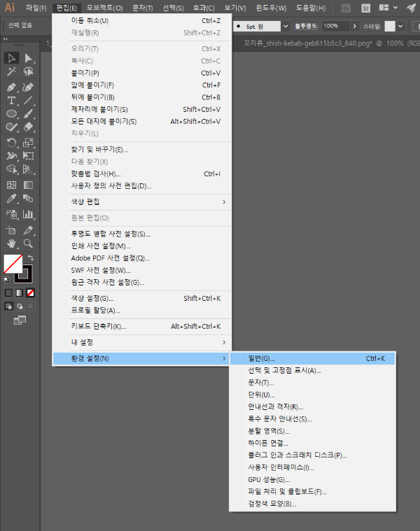The image size is (420, 531).
Task: Click the GPU performance rocket icon
Action: coord(411,8)
